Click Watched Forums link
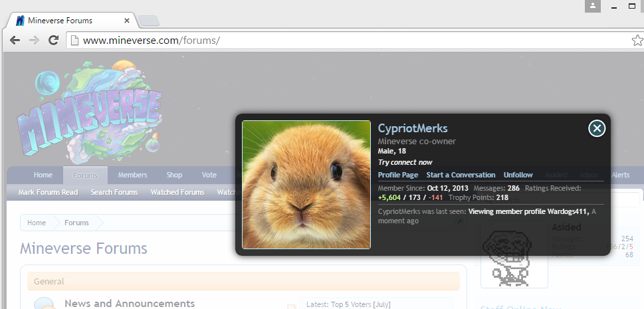Screen dimensions: 644x309 pyautogui.click(x=177, y=192)
